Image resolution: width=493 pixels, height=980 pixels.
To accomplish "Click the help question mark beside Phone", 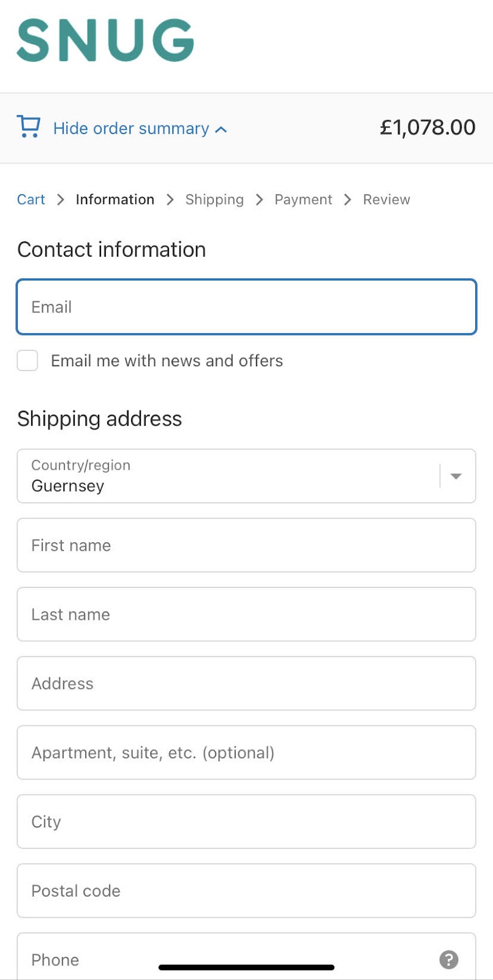I will pos(449,960).
